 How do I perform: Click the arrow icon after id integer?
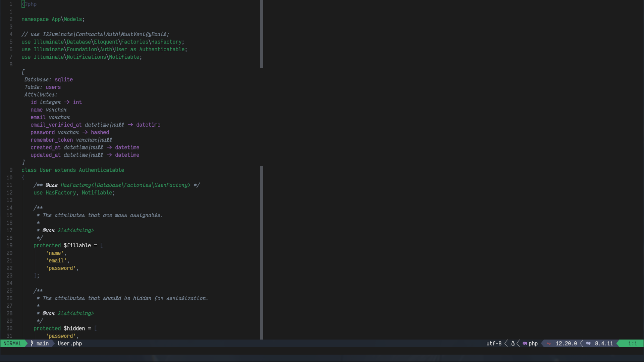[x=67, y=102]
